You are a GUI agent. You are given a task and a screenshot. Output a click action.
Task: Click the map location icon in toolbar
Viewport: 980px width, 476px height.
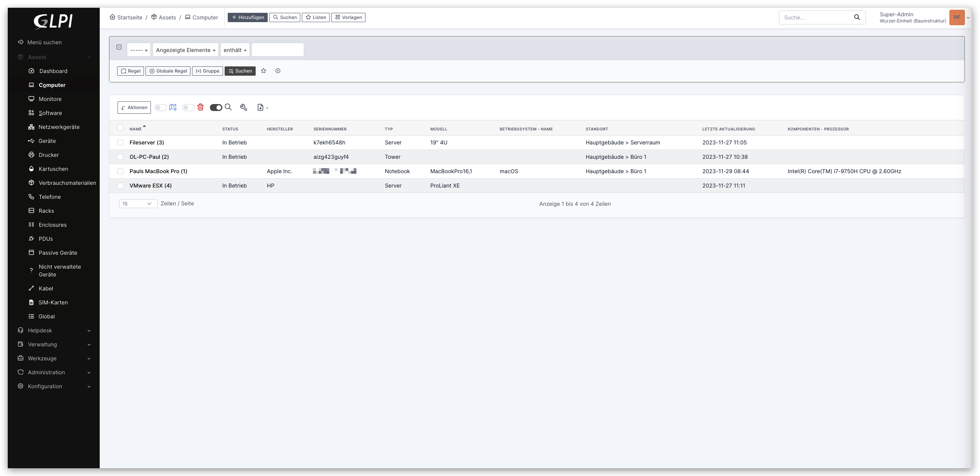(173, 108)
